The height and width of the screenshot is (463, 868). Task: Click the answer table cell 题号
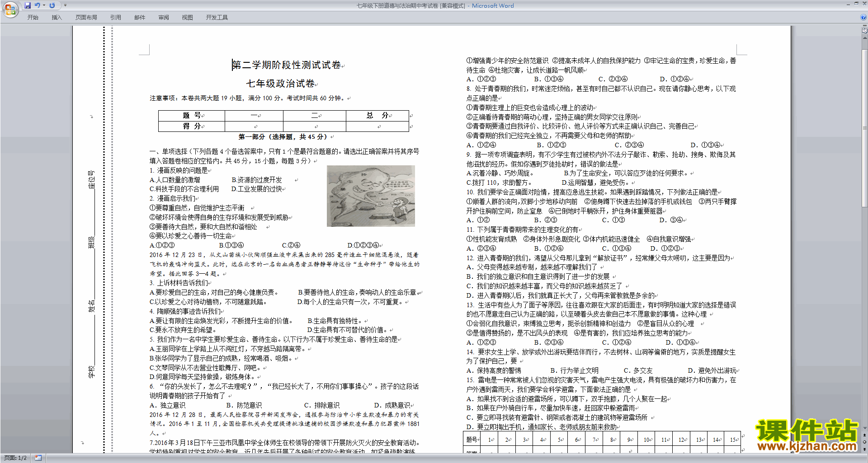472,440
